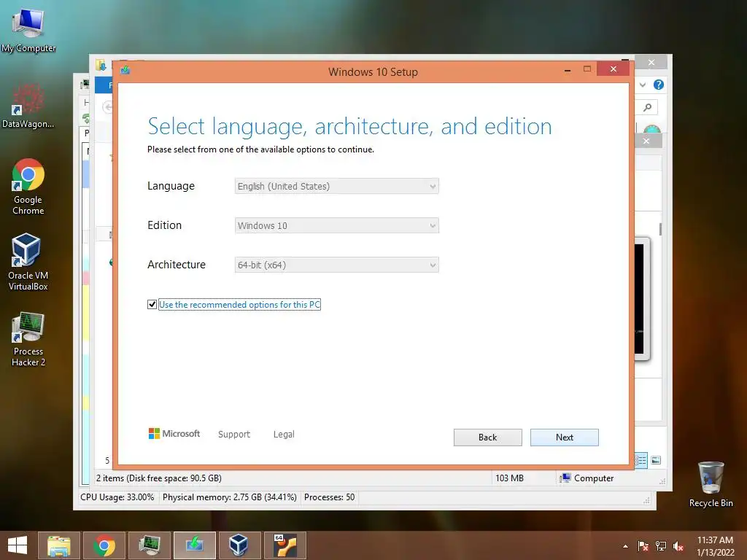Open the Windows Start button
747x560 pixels.
tap(18, 545)
